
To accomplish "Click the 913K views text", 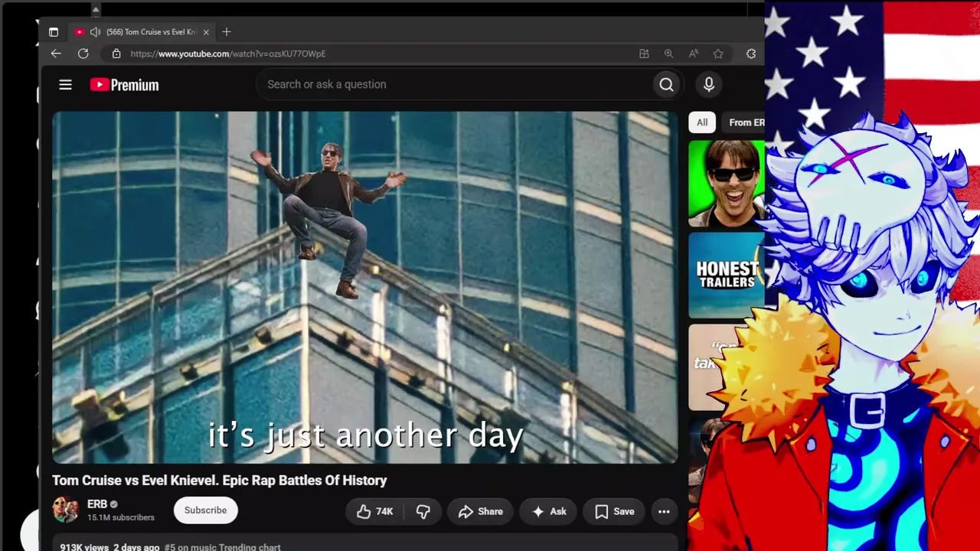I will (84, 547).
